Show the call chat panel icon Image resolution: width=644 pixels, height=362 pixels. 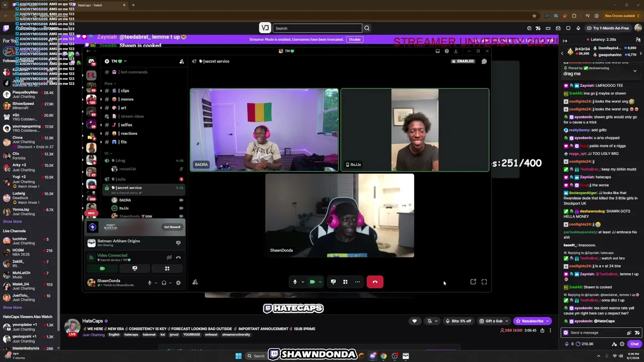[x=484, y=61]
